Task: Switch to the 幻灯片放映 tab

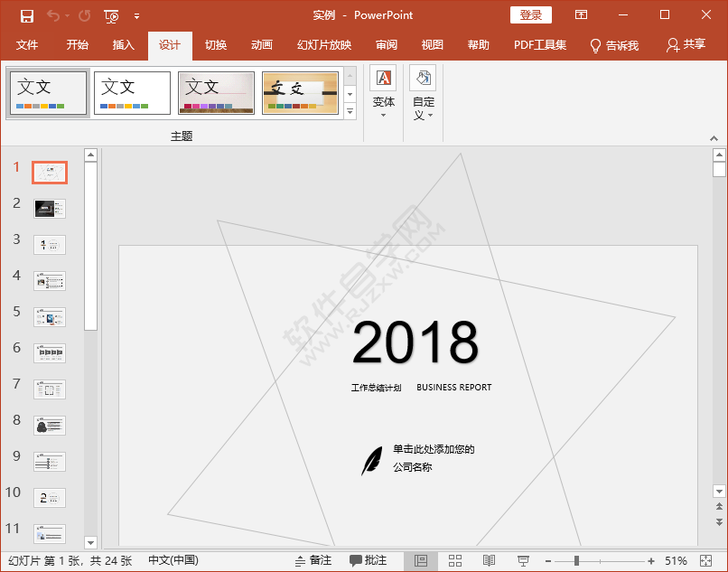Action: 324,45
